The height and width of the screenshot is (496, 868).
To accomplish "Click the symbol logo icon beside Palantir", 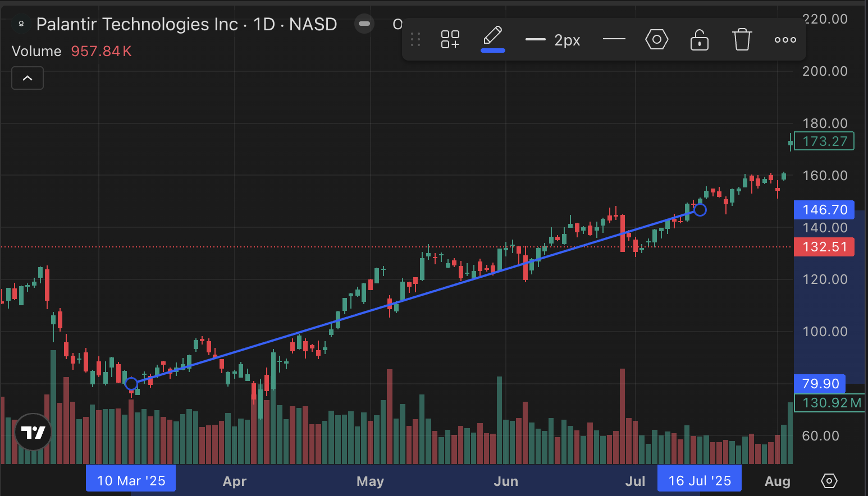I will (x=21, y=24).
